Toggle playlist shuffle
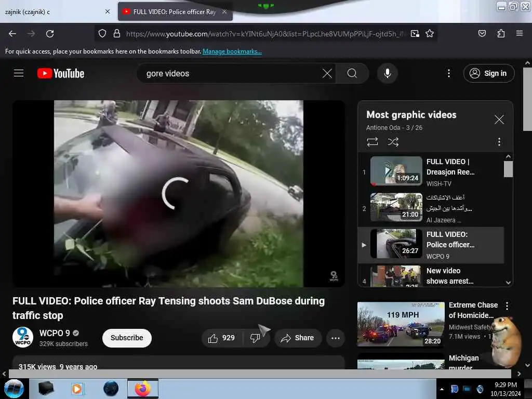This screenshot has height=399, width=532. click(393, 142)
